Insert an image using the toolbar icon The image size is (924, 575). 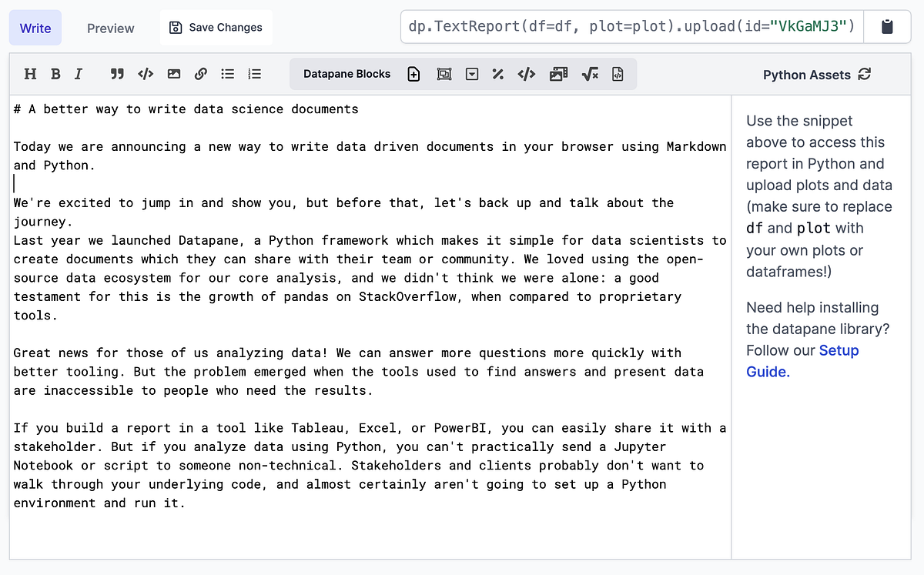point(173,73)
